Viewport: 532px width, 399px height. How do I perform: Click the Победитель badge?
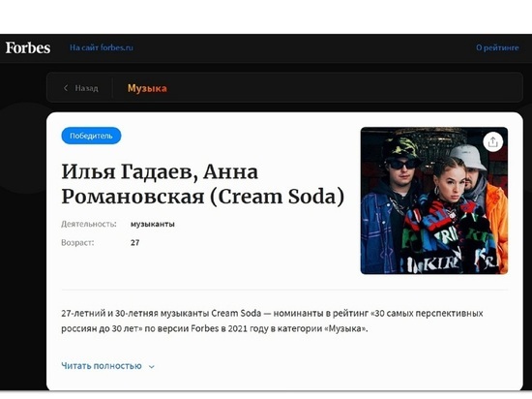[x=91, y=136]
